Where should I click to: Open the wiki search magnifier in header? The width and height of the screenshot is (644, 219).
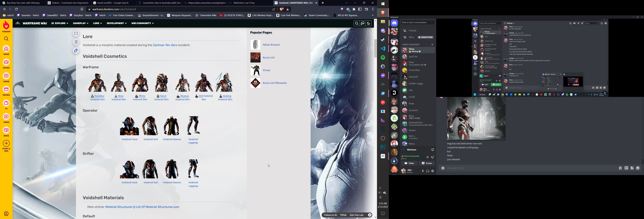[x=356, y=24]
